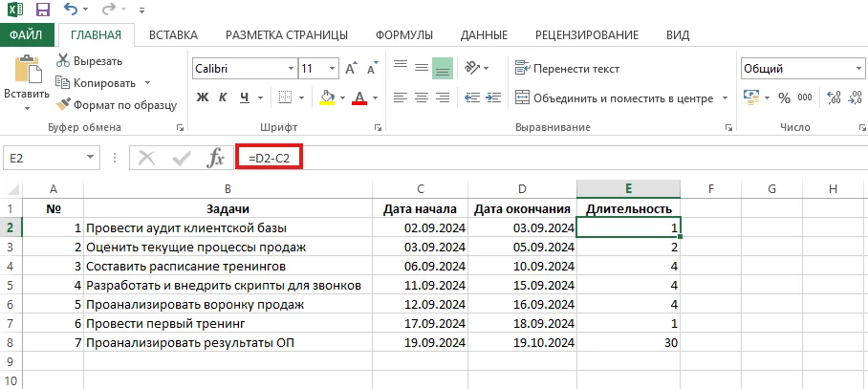Click the Save disk icon
868x389 pixels.
[x=43, y=10]
